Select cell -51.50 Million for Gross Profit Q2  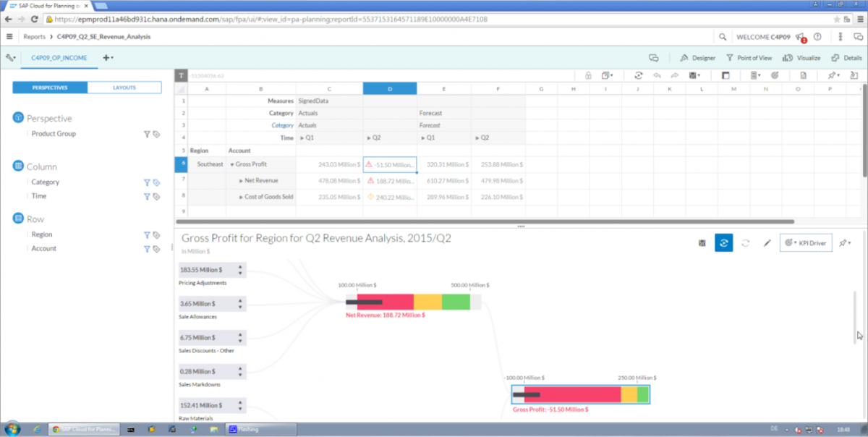390,164
